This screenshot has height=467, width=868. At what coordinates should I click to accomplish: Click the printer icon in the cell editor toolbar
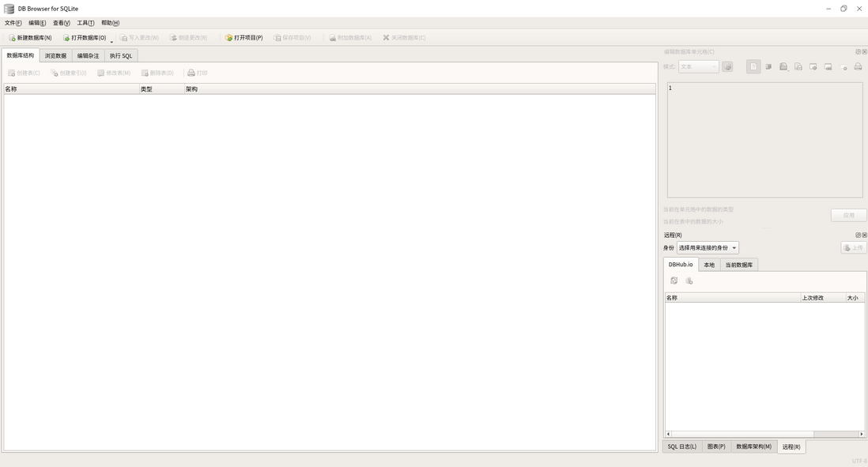pos(858,67)
